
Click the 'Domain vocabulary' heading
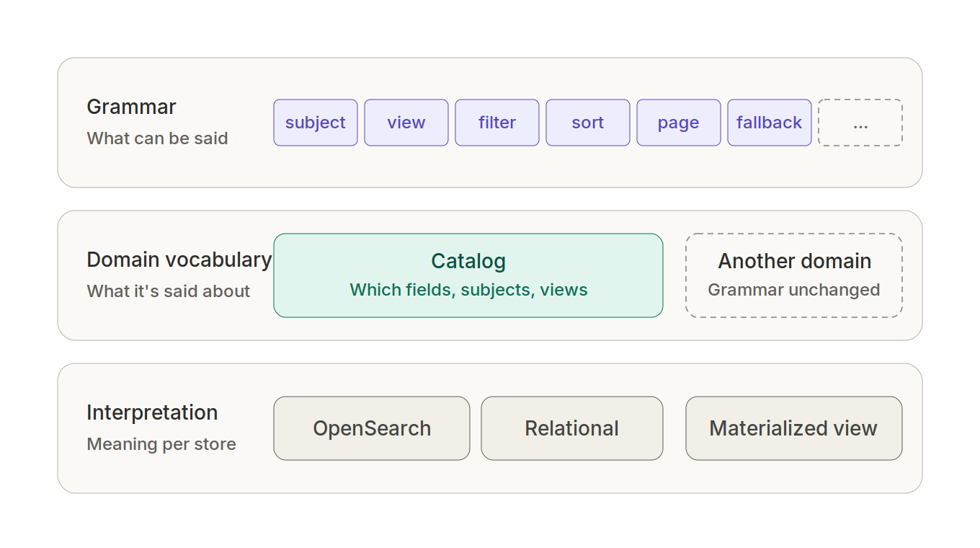179,260
